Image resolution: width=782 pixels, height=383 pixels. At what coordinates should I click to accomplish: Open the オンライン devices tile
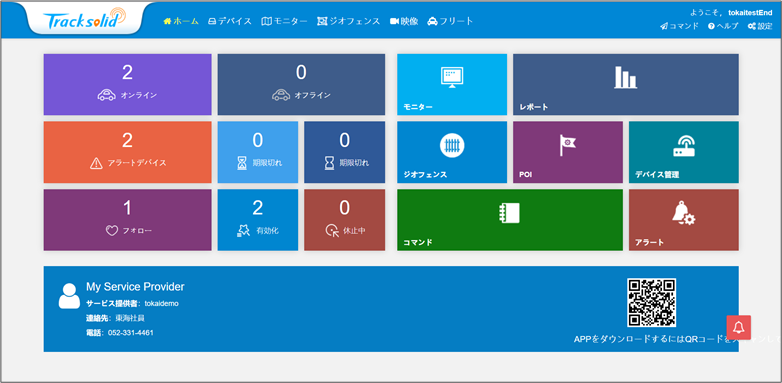[127, 84]
